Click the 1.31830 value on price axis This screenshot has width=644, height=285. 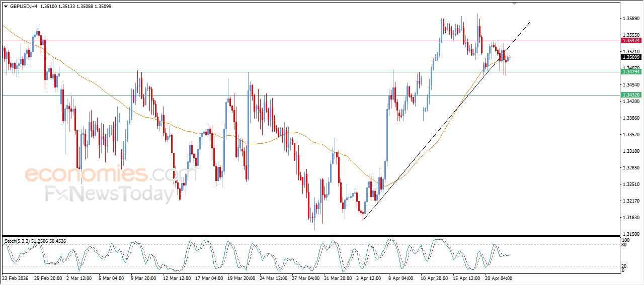(630, 218)
